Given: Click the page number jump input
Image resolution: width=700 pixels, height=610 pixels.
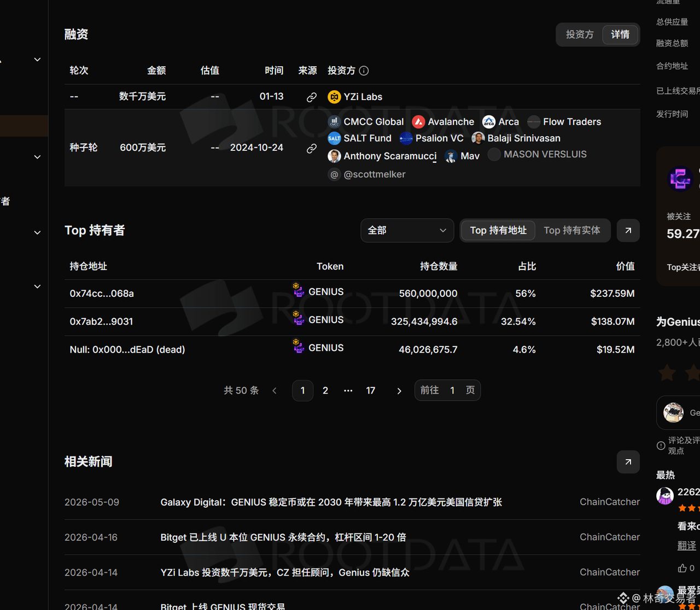Looking at the screenshot, I should 452,390.
